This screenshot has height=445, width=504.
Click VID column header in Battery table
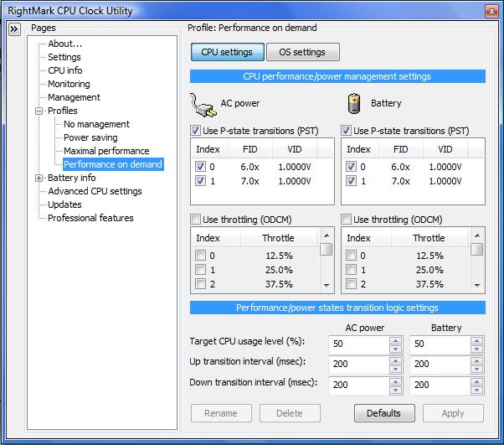pos(445,149)
